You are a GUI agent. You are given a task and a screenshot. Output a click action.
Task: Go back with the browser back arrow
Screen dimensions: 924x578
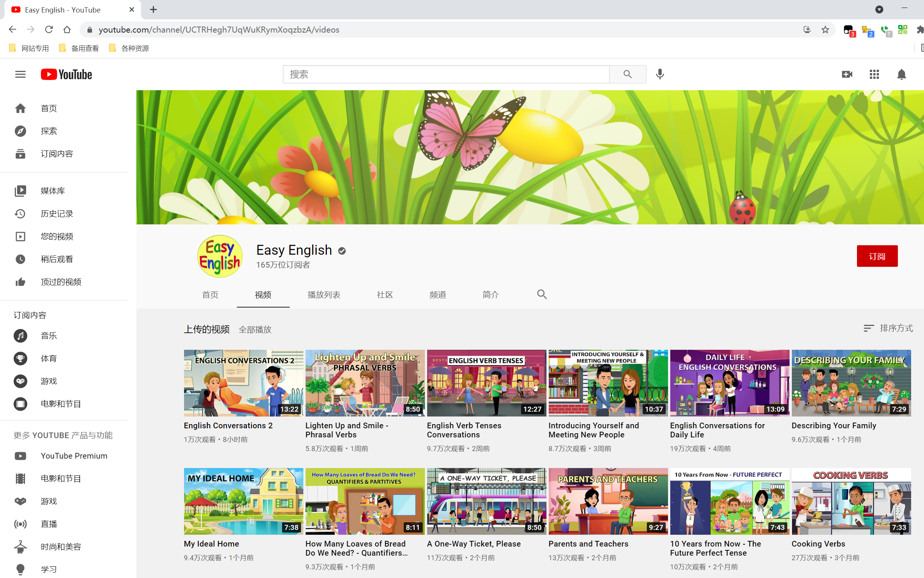click(x=12, y=30)
